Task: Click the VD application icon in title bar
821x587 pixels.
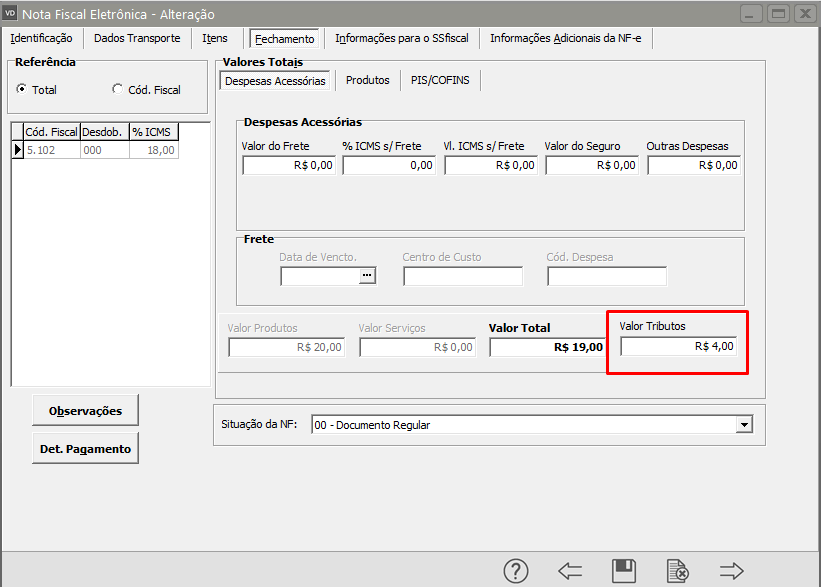Action: point(10,13)
